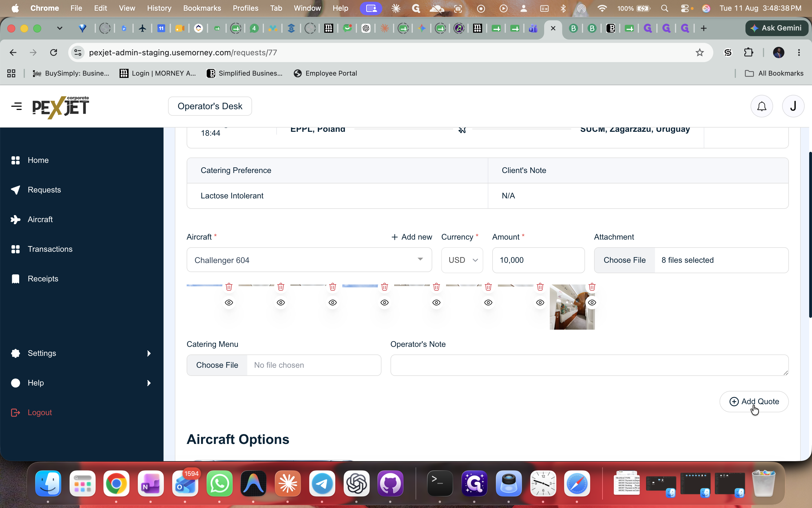View the cabin interior photo via eye icon

[x=592, y=303]
